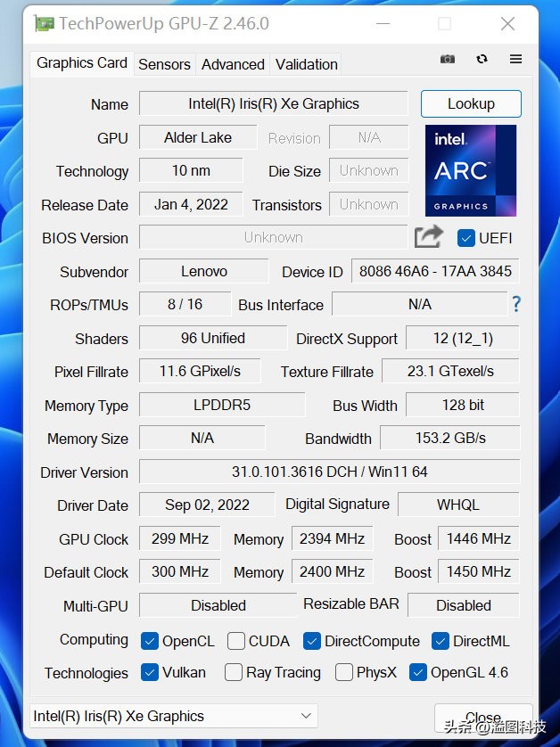
Task: Toggle the Vulkan checkbox
Action: (149, 672)
